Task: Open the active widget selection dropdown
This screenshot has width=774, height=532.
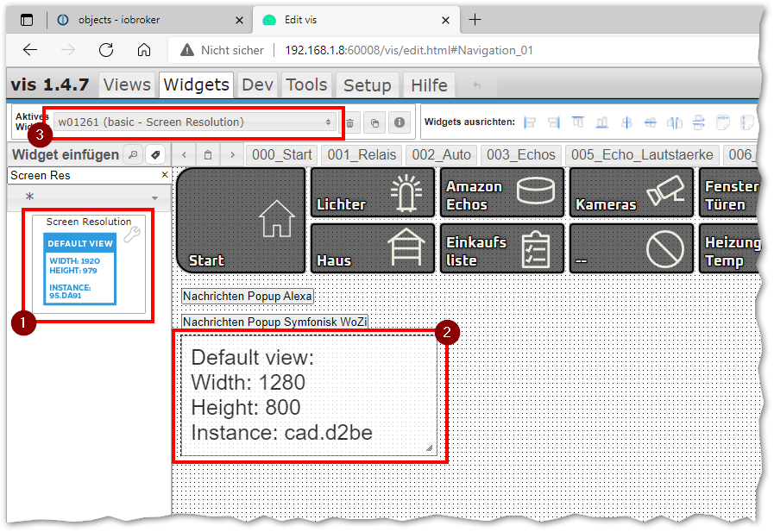Action: click(x=195, y=122)
